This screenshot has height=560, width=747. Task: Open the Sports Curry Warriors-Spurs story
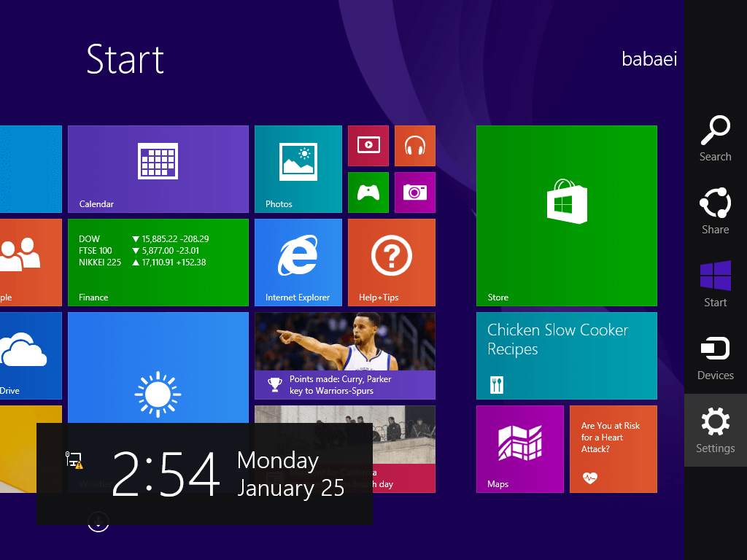click(345, 356)
